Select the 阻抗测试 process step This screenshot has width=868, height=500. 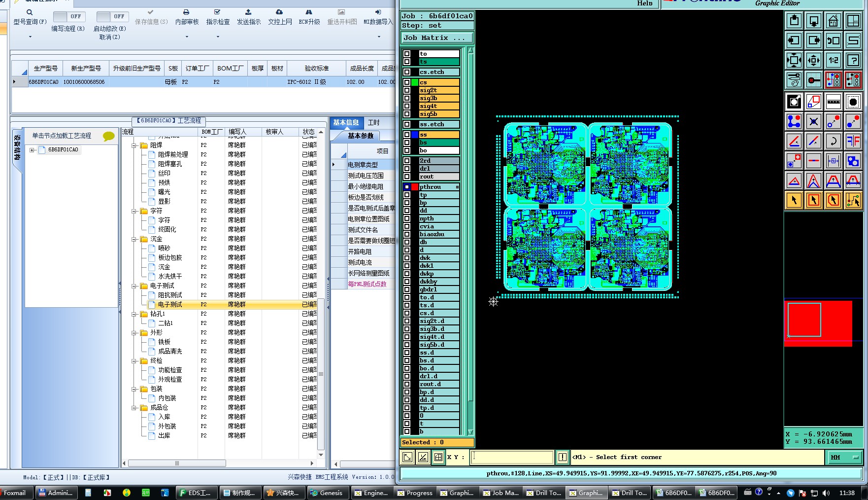coord(170,295)
